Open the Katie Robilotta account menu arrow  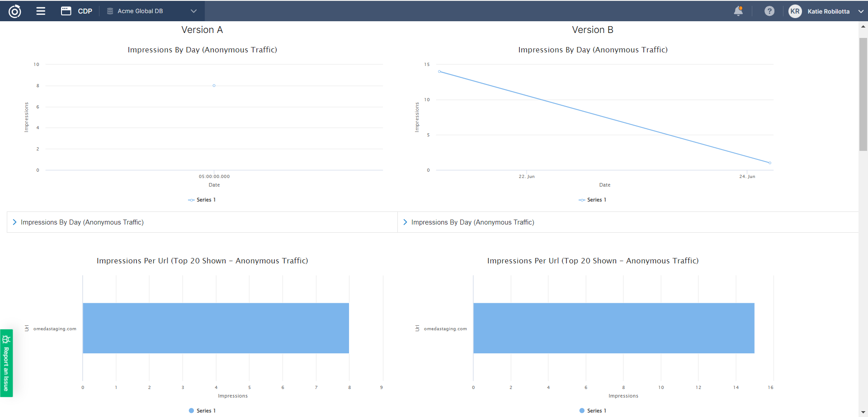860,11
